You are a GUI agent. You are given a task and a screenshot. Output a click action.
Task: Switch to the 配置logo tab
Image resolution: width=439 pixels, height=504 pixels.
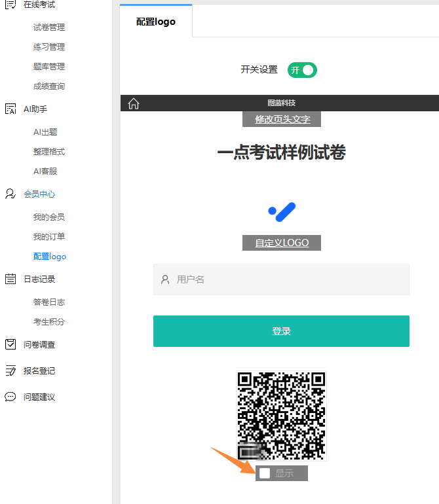pos(156,22)
